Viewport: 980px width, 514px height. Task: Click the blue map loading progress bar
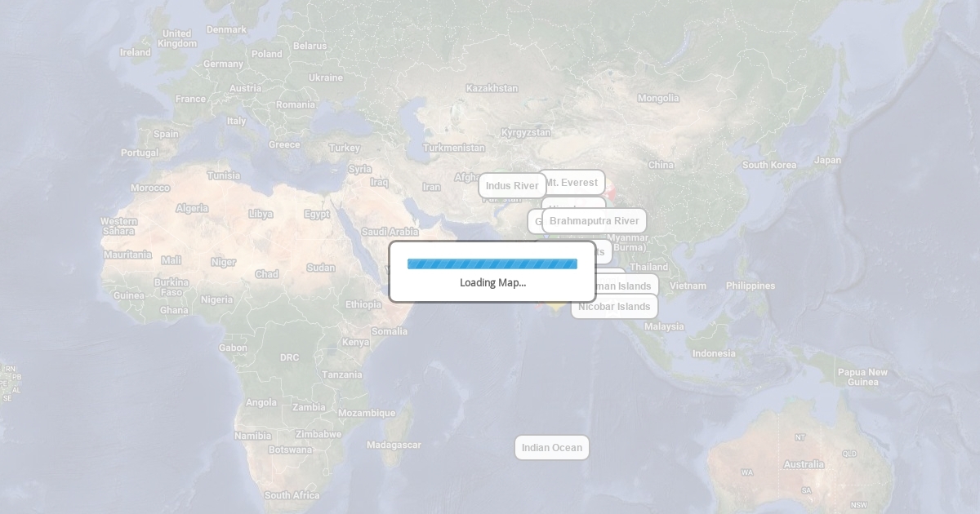[x=492, y=264]
